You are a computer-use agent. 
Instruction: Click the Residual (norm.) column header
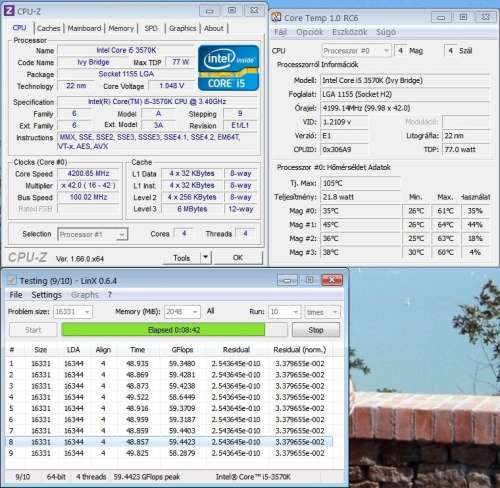tap(300, 350)
